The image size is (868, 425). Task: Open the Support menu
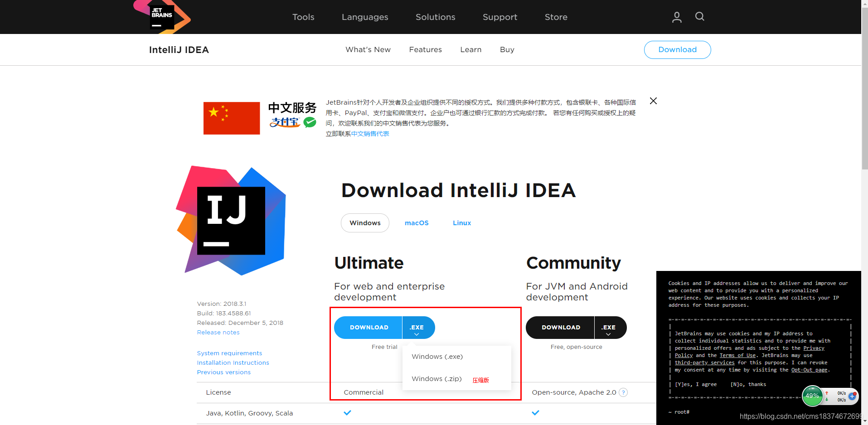[500, 17]
